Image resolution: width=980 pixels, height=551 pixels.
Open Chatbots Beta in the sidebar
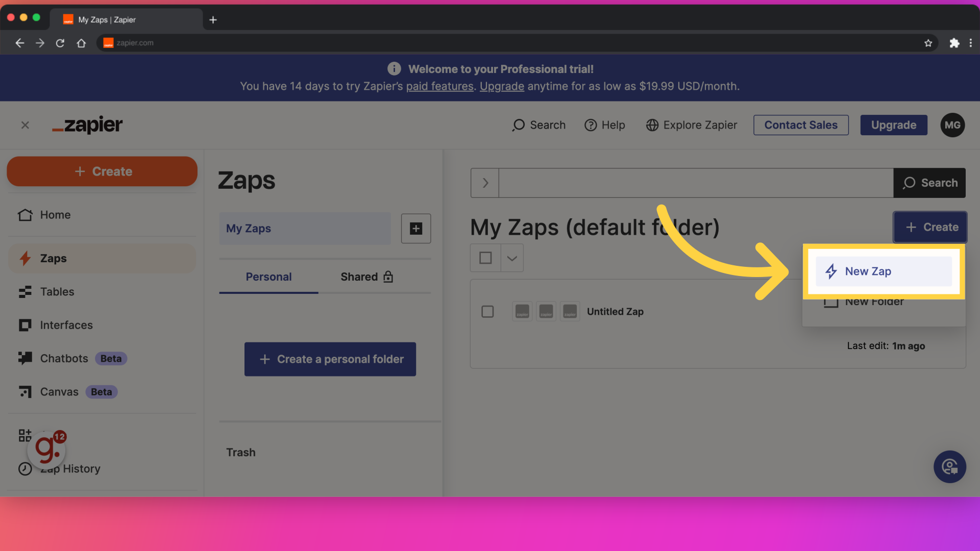click(x=102, y=359)
